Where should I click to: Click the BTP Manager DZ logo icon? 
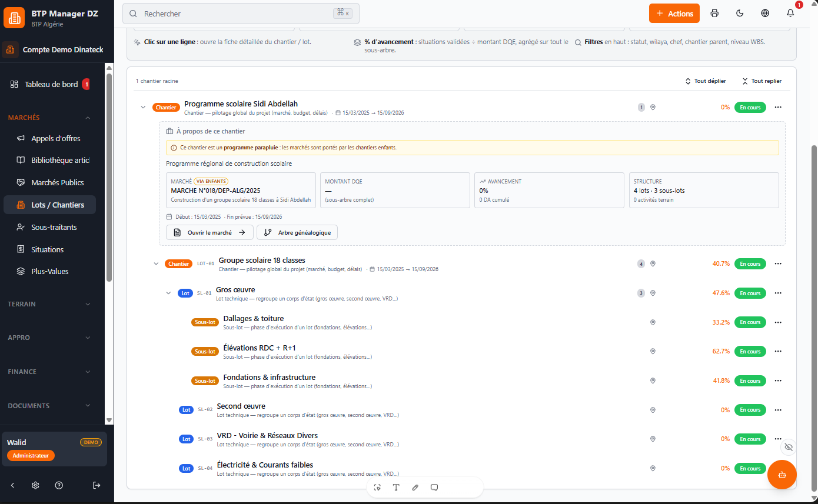(14, 18)
